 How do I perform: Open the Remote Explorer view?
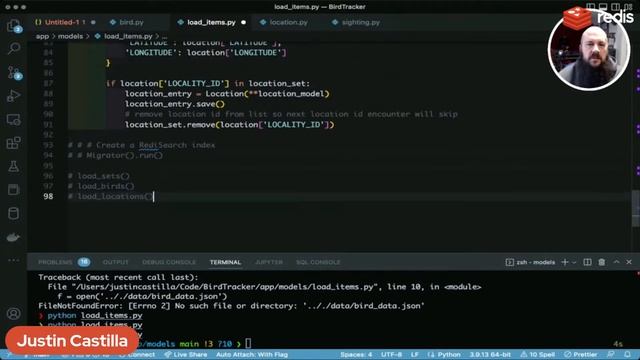[13, 120]
